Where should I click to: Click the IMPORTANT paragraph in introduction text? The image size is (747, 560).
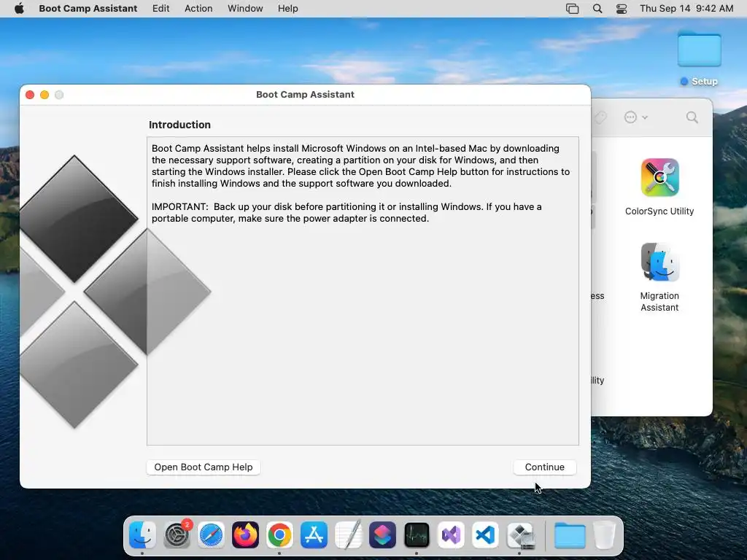point(347,212)
